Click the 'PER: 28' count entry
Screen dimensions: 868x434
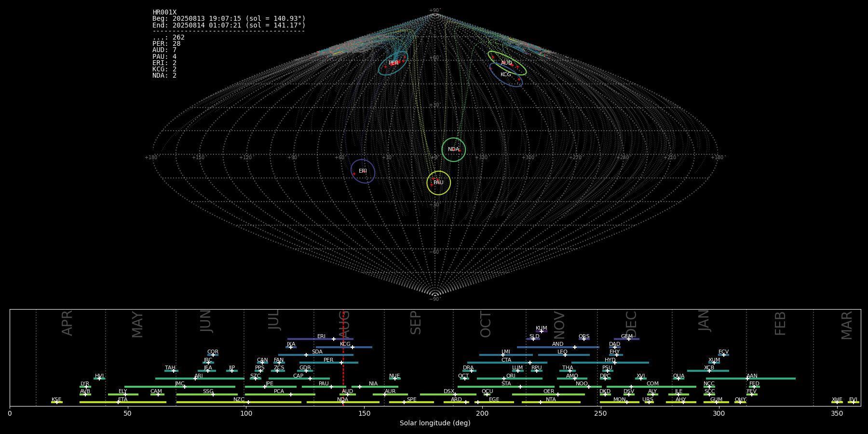(x=166, y=44)
